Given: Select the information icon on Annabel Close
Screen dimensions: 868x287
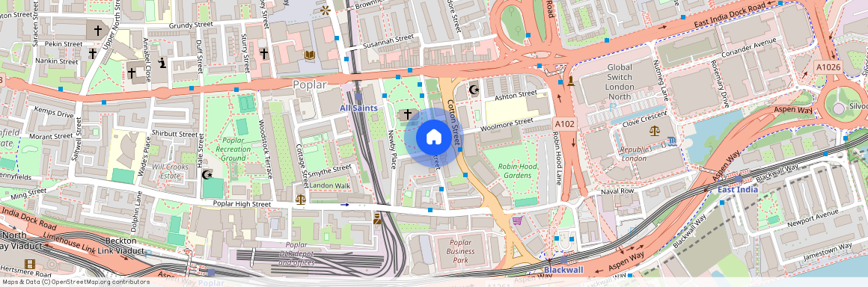Looking at the screenshot, I should coord(162,63).
